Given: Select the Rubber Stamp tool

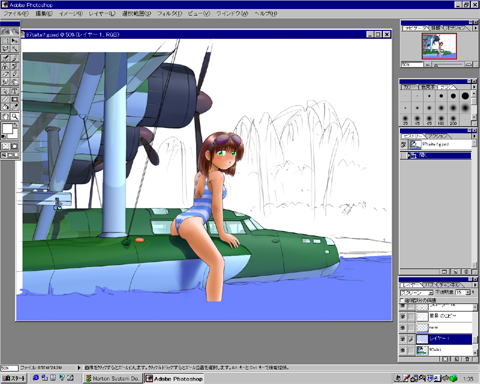Looking at the screenshot, I should [x=6, y=66].
